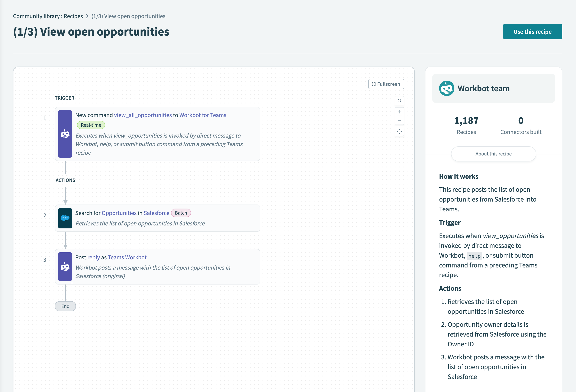Click the Opportunities link in step 2
This screenshot has width=576, height=392.
pos(119,213)
